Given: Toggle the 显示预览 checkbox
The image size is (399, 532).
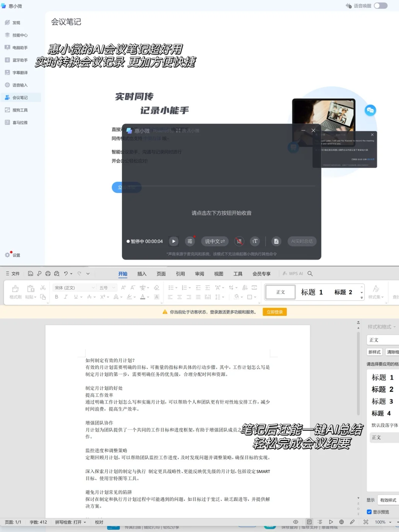Looking at the screenshot, I should click(369, 512).
